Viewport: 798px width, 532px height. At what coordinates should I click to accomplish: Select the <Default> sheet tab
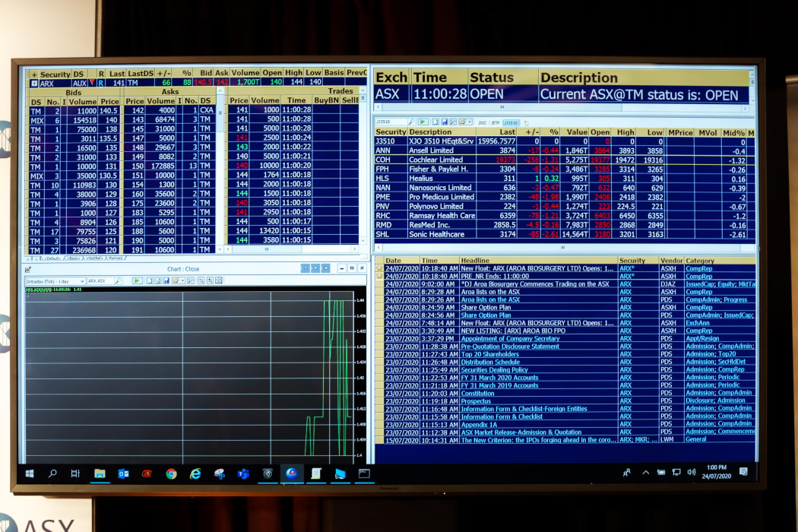click(53, 258)
